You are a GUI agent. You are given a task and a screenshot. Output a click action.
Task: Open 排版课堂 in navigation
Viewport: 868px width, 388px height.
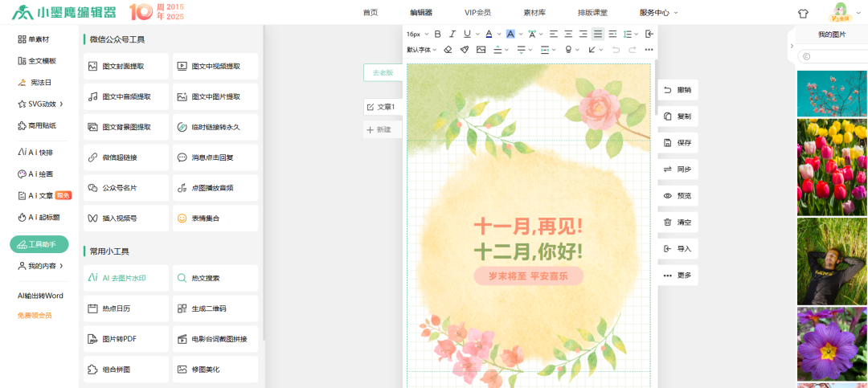click(x=592, y=12)
